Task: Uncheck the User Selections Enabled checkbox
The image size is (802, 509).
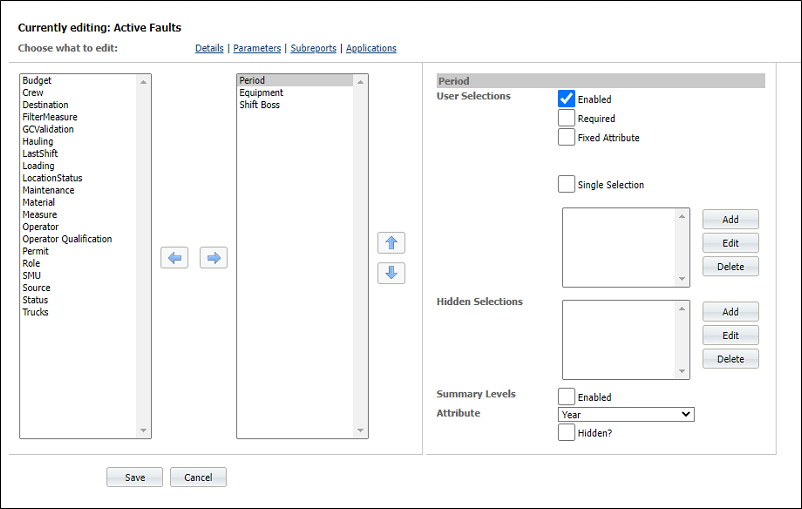Action: click(566, 99)
